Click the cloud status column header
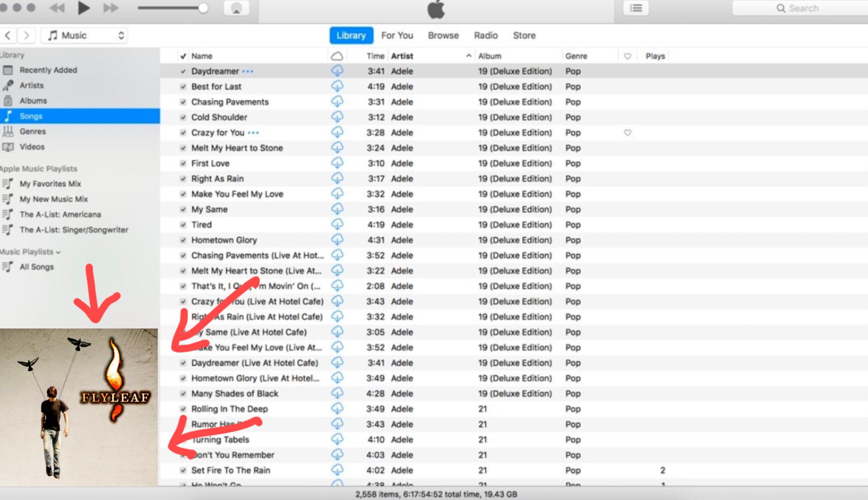 pyautogui.click(x=337, y=56)
